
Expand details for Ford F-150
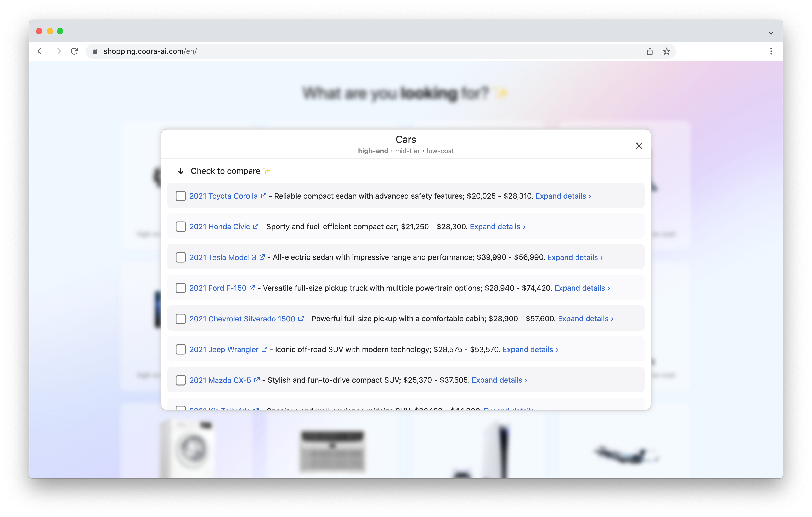tap(582, 288)
